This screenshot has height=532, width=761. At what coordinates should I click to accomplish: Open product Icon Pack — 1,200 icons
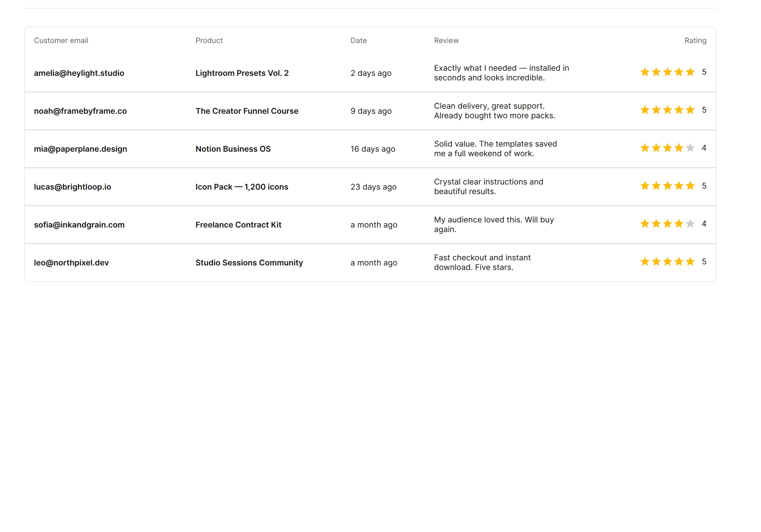242,187
